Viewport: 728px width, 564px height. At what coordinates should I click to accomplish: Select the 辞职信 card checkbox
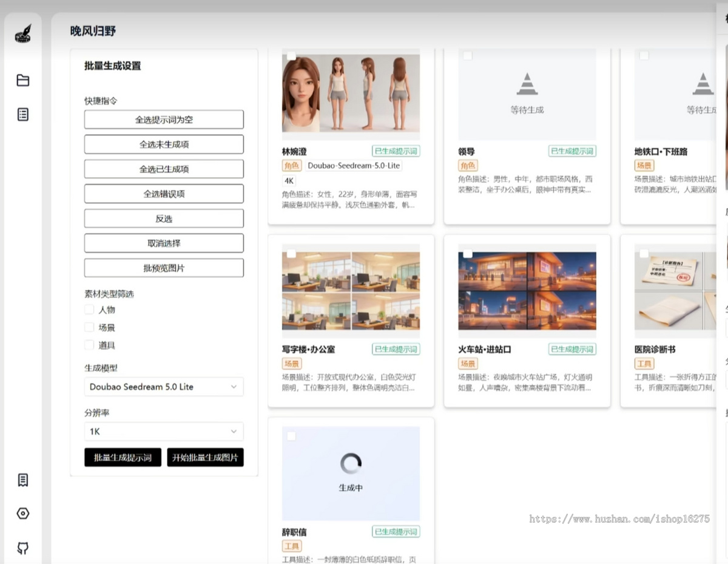pos(291,436)
